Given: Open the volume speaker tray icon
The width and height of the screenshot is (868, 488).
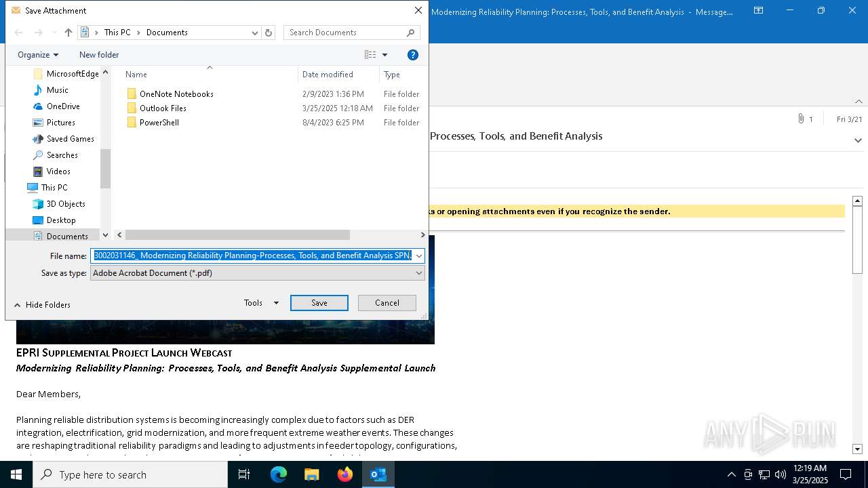Looking at the screenshot, I should point(781,474).
